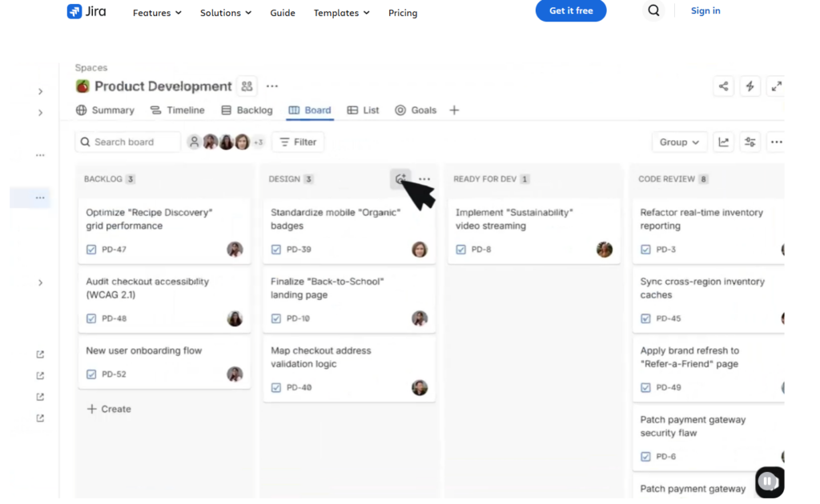The height and width of the screenshot is (504, 820).
Task: Click the unassigned user avatar filter icon
Action: pos(194,142)
